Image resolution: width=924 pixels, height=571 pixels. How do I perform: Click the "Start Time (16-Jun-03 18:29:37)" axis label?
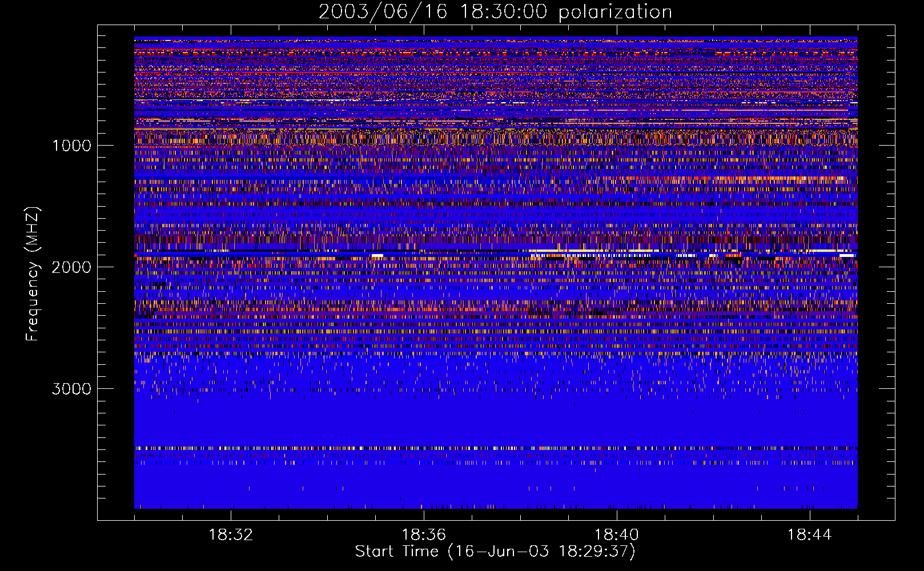[x=495, y=552]
